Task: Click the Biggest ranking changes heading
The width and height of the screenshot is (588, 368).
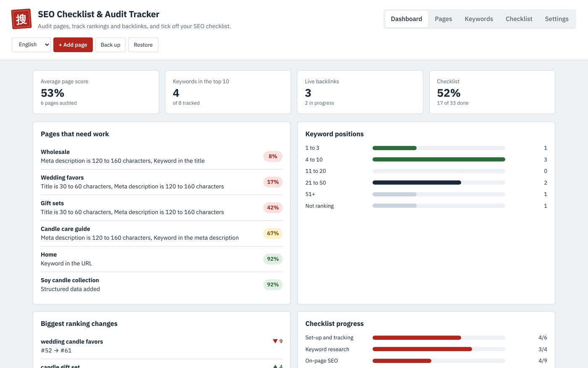Action: 79,323
